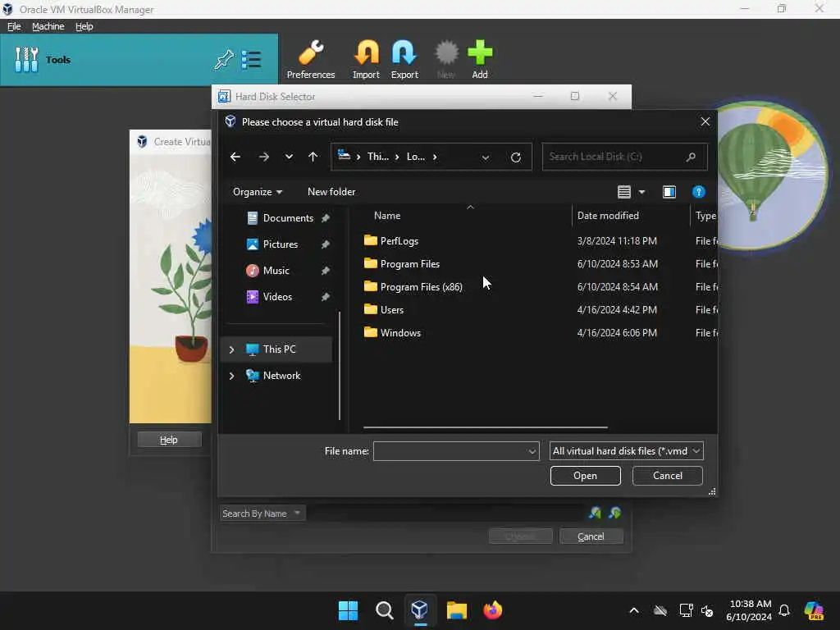Select the Program Files (x86) folder
The width and height of the screenshot is (840, 630).
point(413,287)
